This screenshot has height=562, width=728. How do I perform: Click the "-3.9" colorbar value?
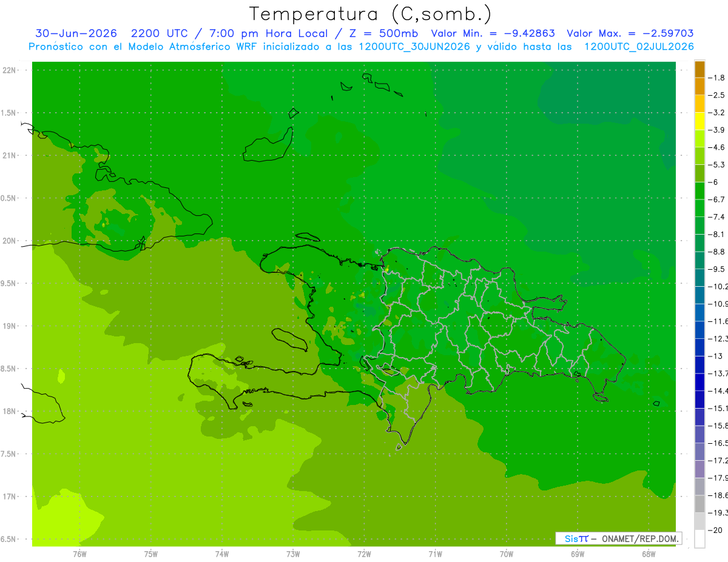click(718, 130)
